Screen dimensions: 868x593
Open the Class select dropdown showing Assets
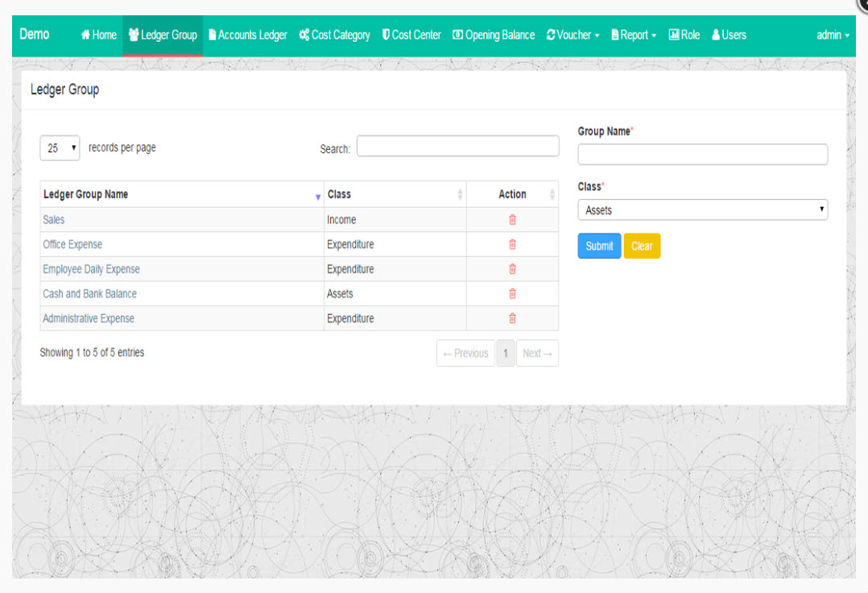[x=702, y=210]
